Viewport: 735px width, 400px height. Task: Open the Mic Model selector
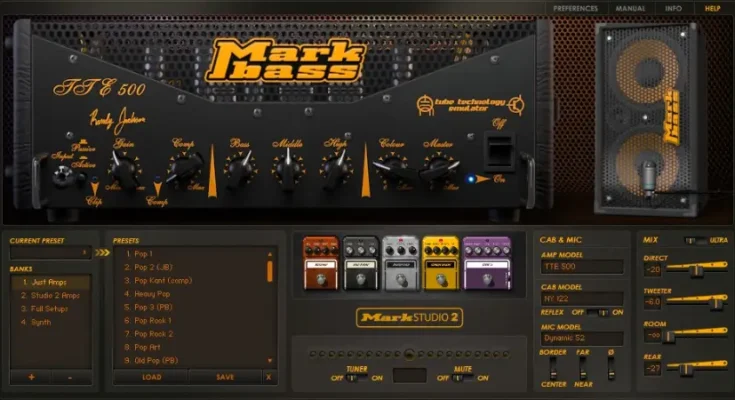tap(581, 338)
